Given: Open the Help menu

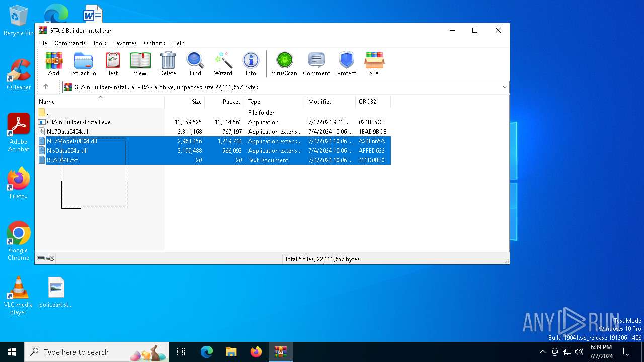Looking at the screenshot, I should pyautogui.click(x=178, y=43).
